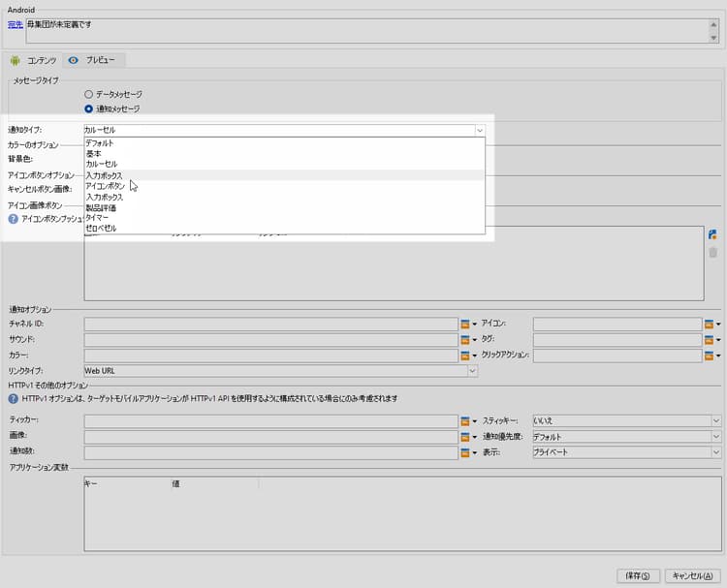Click the キャンセル button

click(x=693, y=576)
